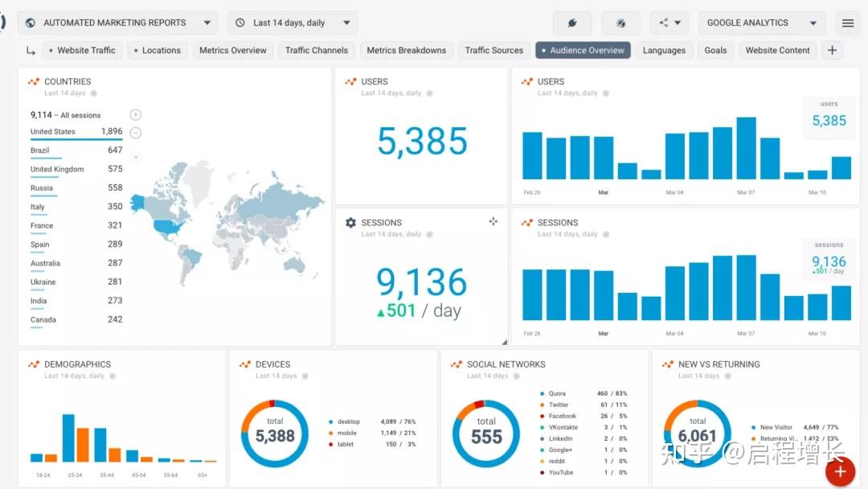Open Google Analytics source dropdown
Image resolution: width=868 pixels, height=489 pixels.
click(762, 23)
